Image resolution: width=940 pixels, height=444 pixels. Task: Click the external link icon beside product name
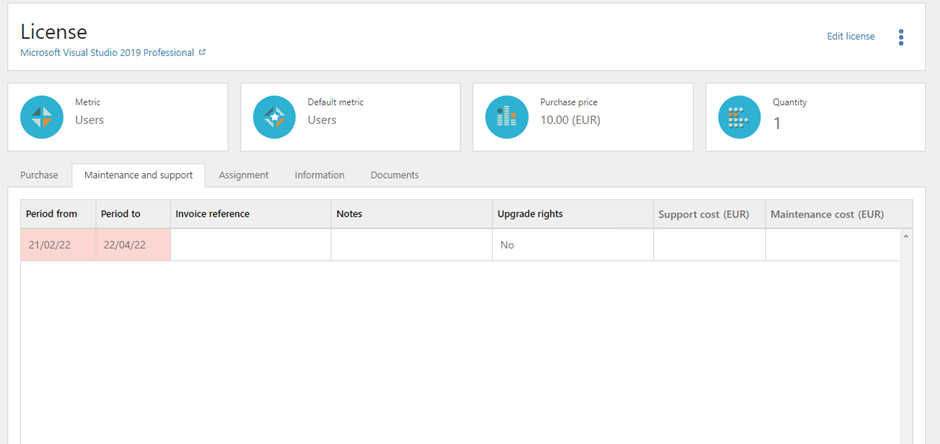tap(202, 53)
